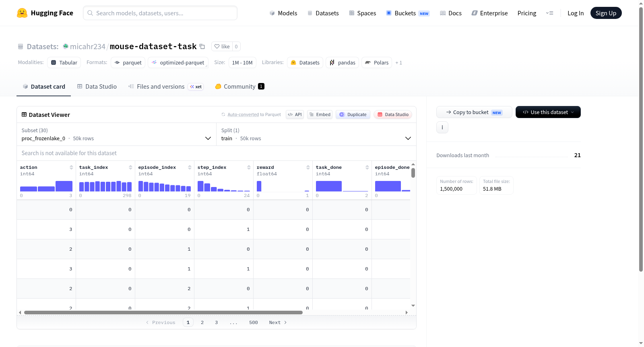Click the Datasets: breadcrumb link
644x347 pixels.
(43, 46)
